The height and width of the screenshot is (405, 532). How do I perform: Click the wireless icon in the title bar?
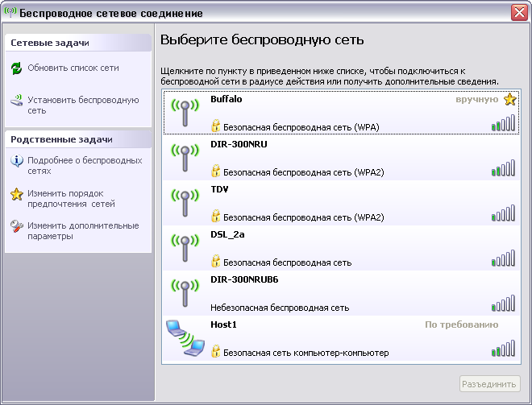click(x=10, y=12)
